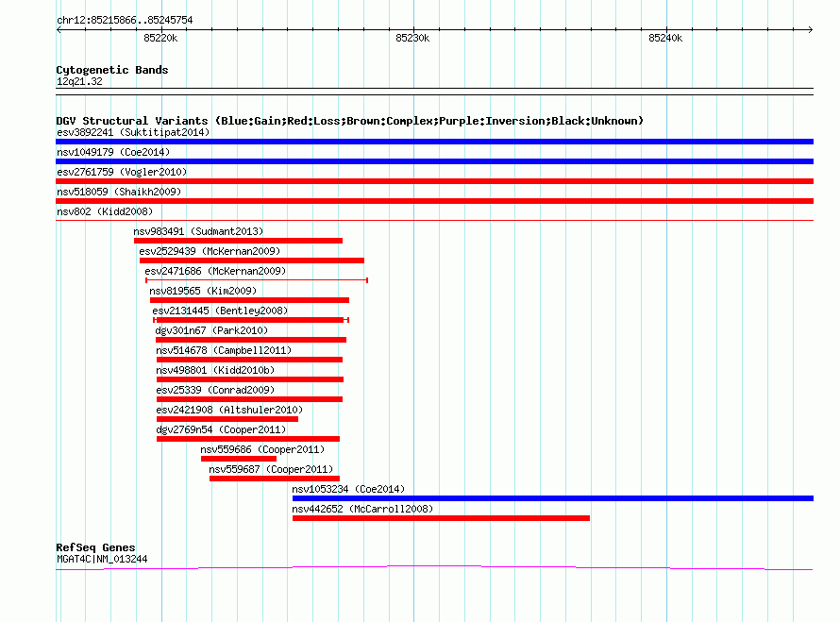Viewport: 840px width, 622px height.
Task: Click the red bar under esv2131445
Action: point(251,320)
